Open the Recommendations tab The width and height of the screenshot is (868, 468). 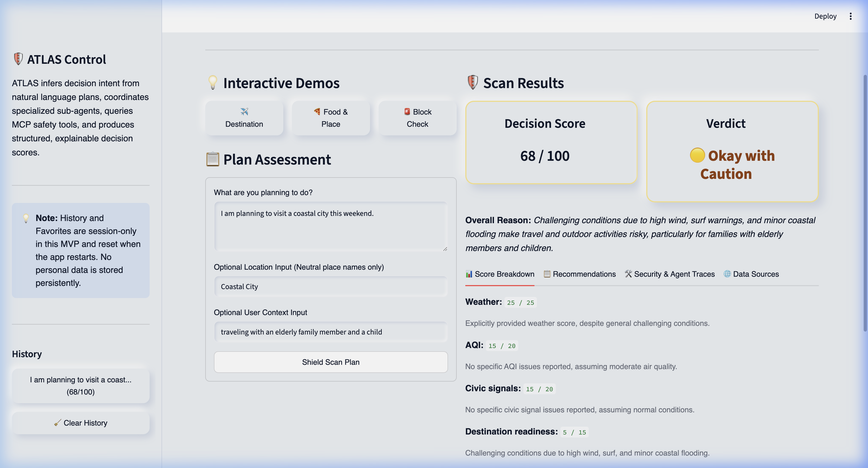[580, 274]
